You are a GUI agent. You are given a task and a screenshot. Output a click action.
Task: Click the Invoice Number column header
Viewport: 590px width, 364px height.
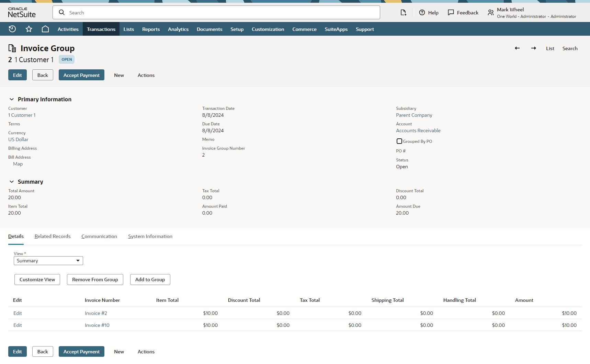pyautogui.click(x=102, y=300)
